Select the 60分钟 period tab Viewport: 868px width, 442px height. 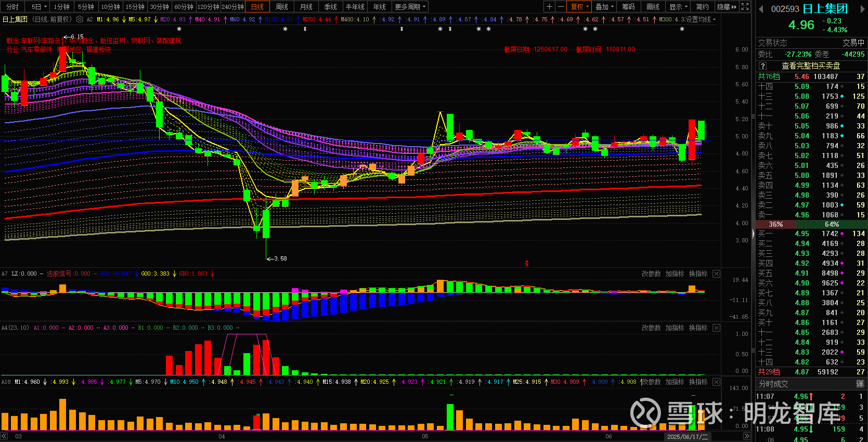[184, 7]
